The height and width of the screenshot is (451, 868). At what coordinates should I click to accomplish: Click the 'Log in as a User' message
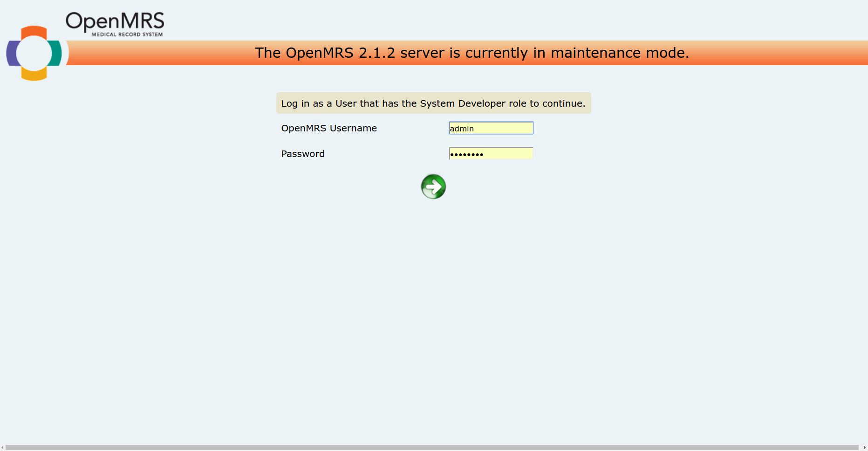pyautogui.click(x=433, y=103)
